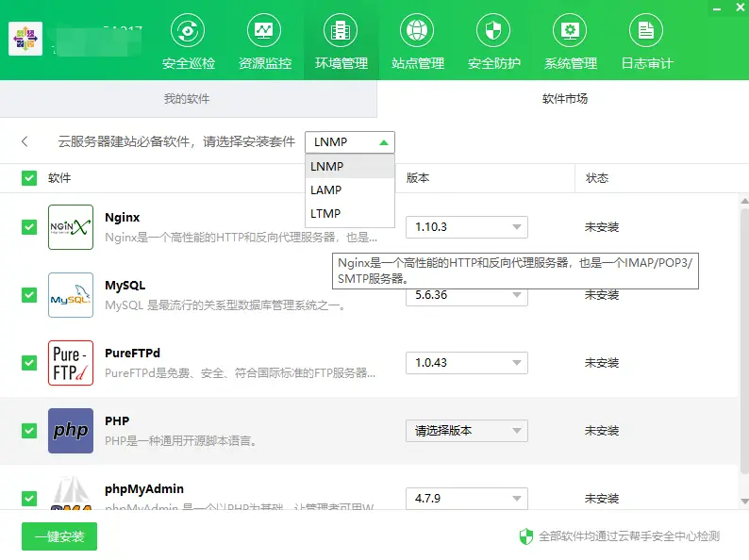
Task: Click Nginx 未安装 status text
Action: (602, 227)
